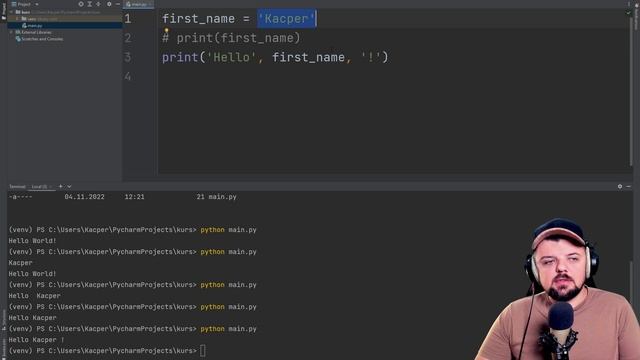
Task: Collapse the kurs project root folder
Action: coord(12,12)
